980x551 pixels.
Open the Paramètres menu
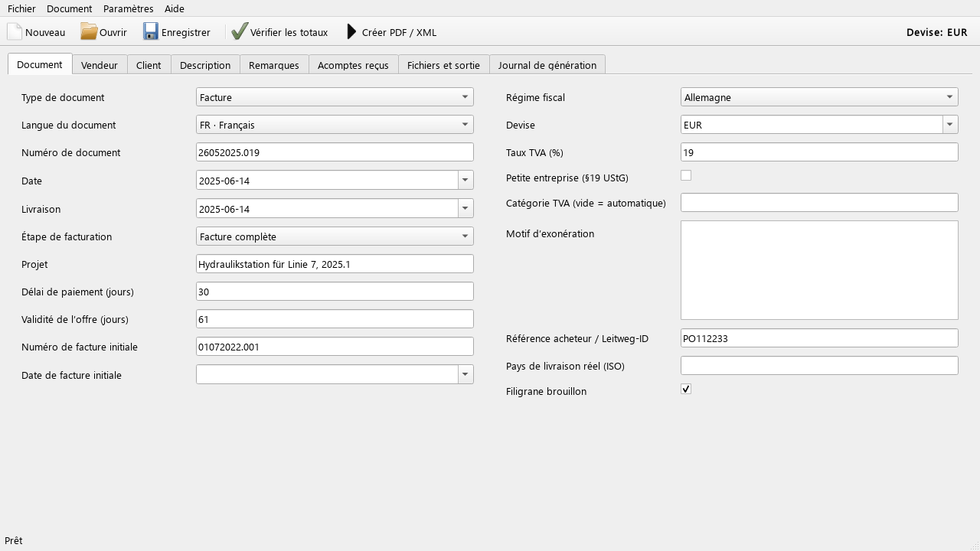pyautogui.click(x=129, y=8)
